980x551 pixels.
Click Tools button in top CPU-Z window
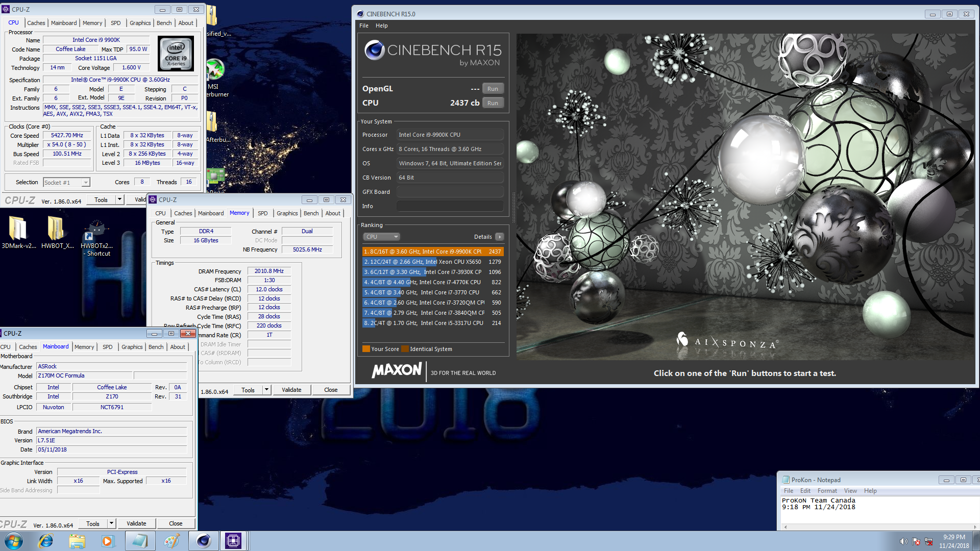[x=101, y=199]
